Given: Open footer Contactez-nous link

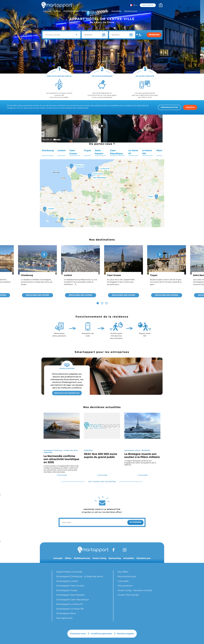Looking at the screenshot, I should pyautogui.click(x=78, y=633).
